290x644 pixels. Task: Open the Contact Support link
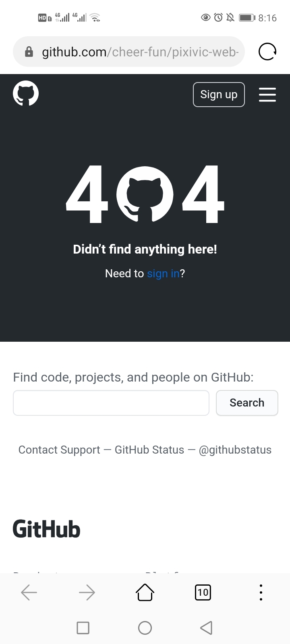tap(59, 450)
